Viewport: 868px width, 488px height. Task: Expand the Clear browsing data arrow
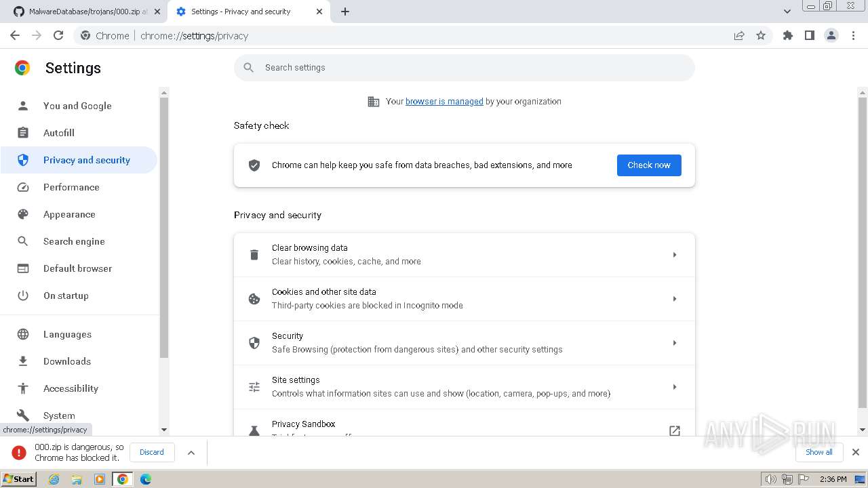point(675,255)
